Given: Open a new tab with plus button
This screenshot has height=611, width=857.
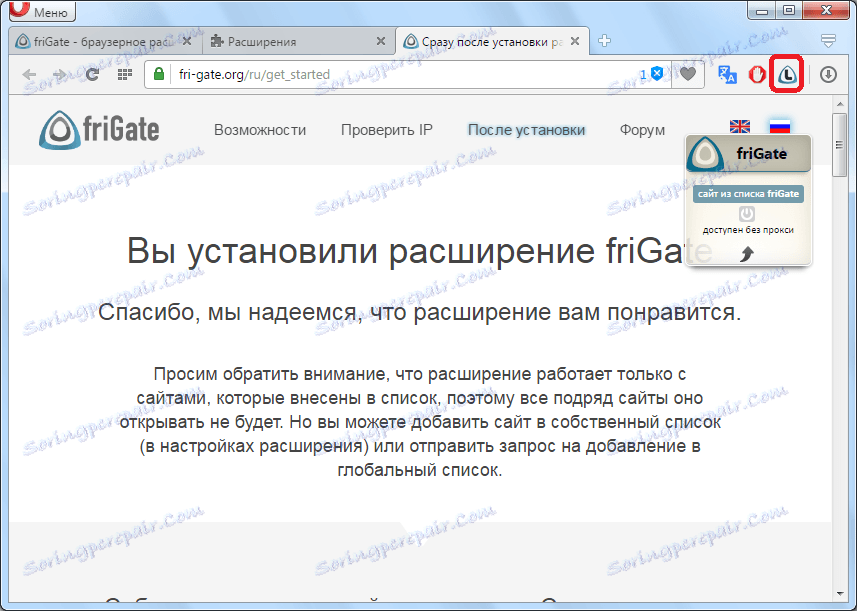Looking at the screenshot, I should (604, 41).
